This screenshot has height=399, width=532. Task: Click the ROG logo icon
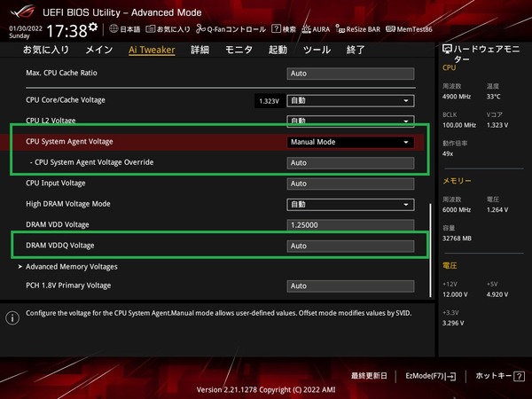(x=23, y=12)
